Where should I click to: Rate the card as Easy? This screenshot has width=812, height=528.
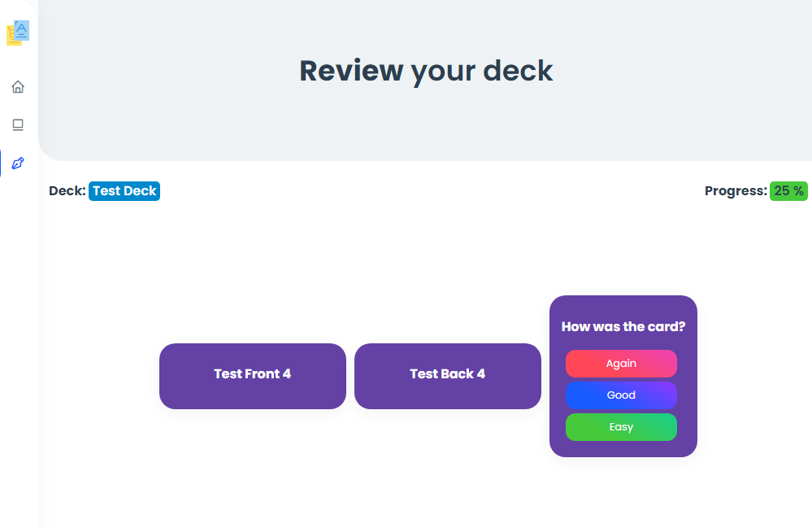coord(621,426)
